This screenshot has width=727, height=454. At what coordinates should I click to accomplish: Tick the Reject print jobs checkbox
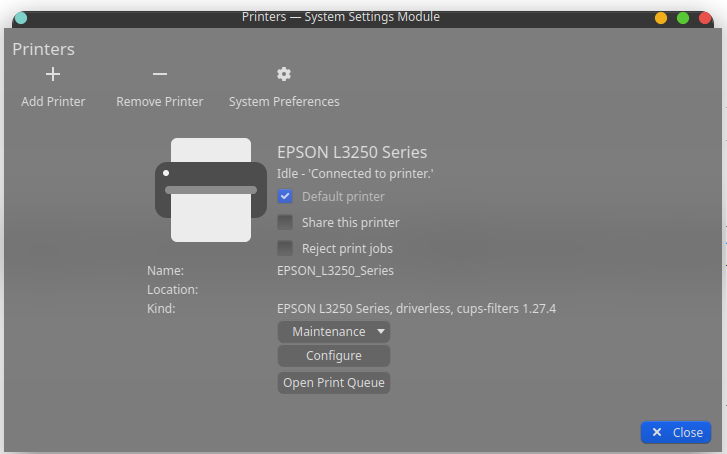pos(285,248)
